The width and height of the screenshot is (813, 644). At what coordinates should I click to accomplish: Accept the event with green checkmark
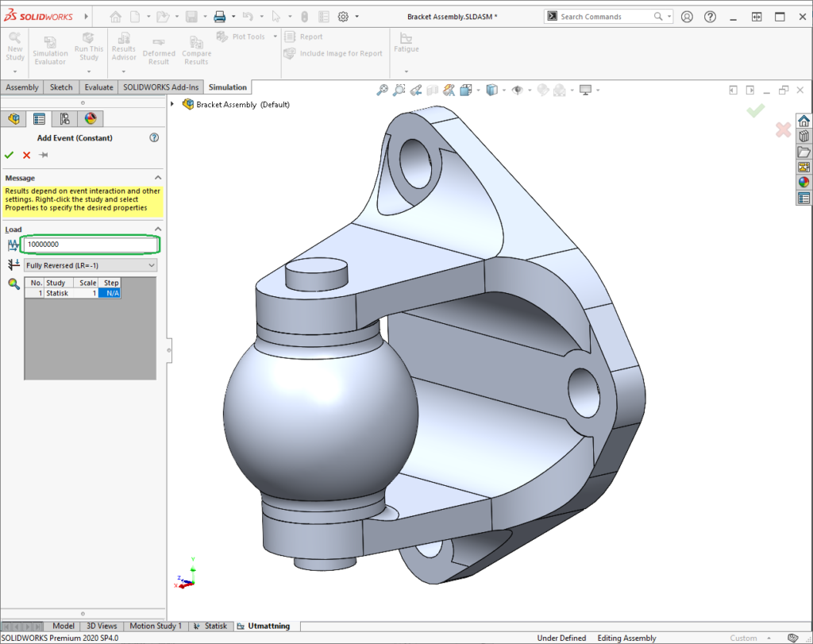pos(10,155)
